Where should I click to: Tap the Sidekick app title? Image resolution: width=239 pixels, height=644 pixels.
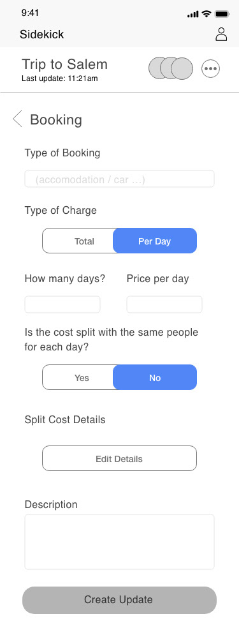pos(42,34)
